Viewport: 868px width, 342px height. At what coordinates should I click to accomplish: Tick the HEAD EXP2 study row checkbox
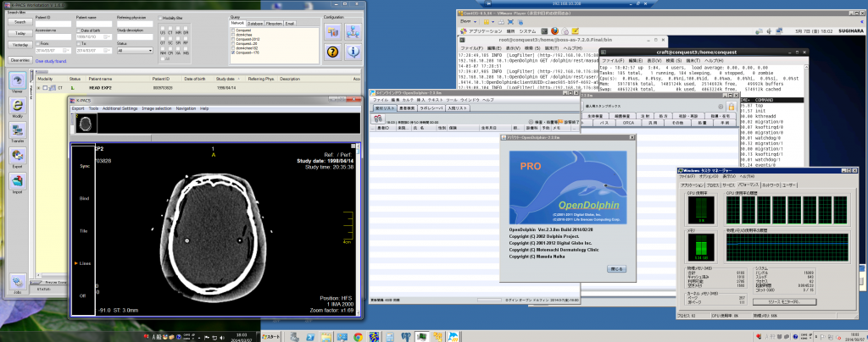coord(44,88)
